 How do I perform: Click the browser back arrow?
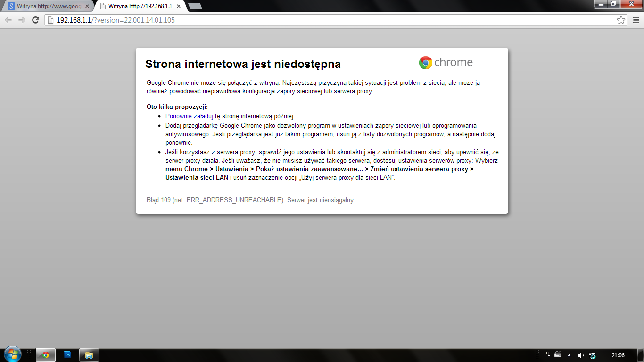pos(8,20)
